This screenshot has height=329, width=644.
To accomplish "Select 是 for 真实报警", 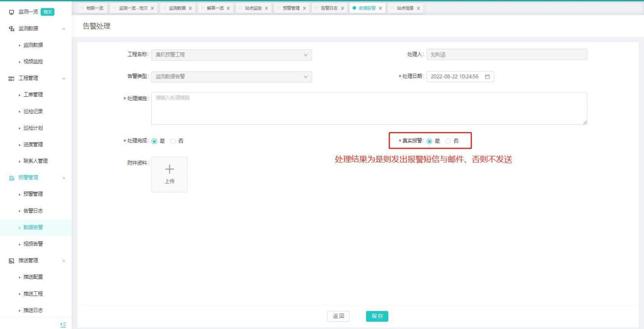I will [429, 141].
